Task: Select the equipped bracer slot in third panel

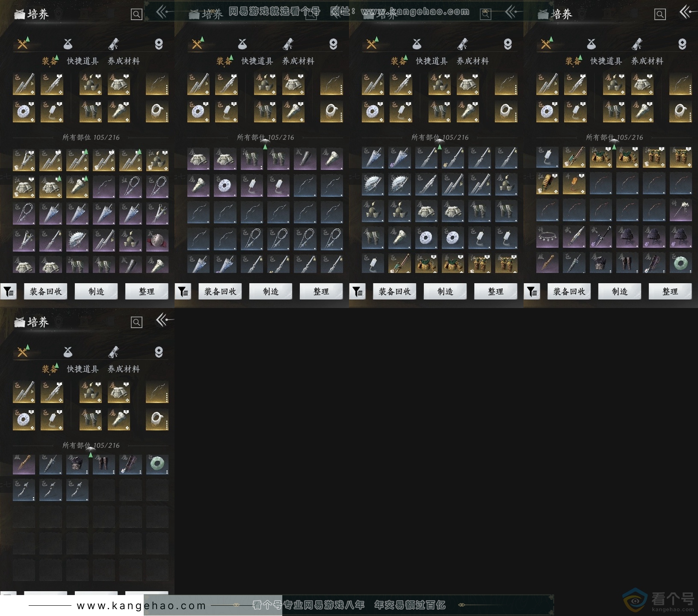Action: 467,111
